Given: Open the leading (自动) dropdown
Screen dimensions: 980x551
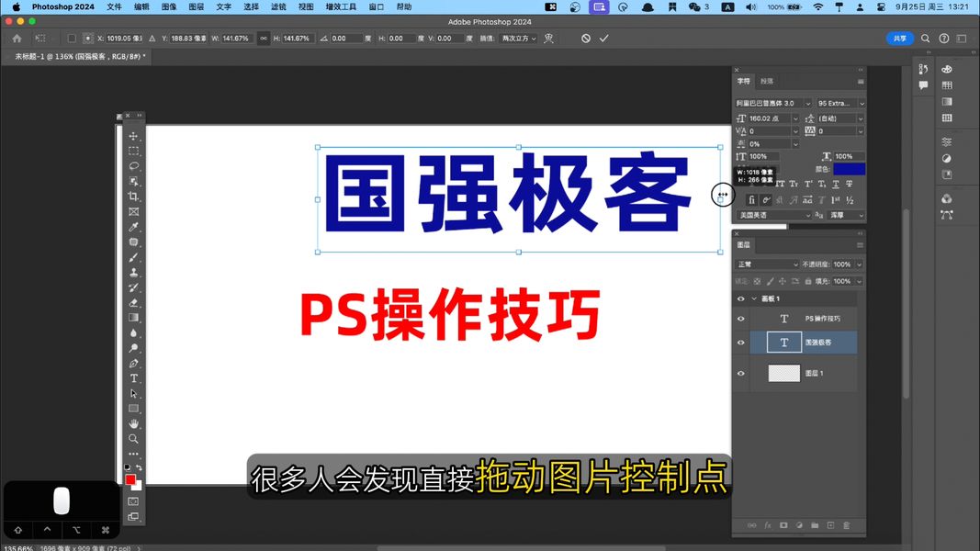Looking at the screenshot, I should (x=860, y=118).
